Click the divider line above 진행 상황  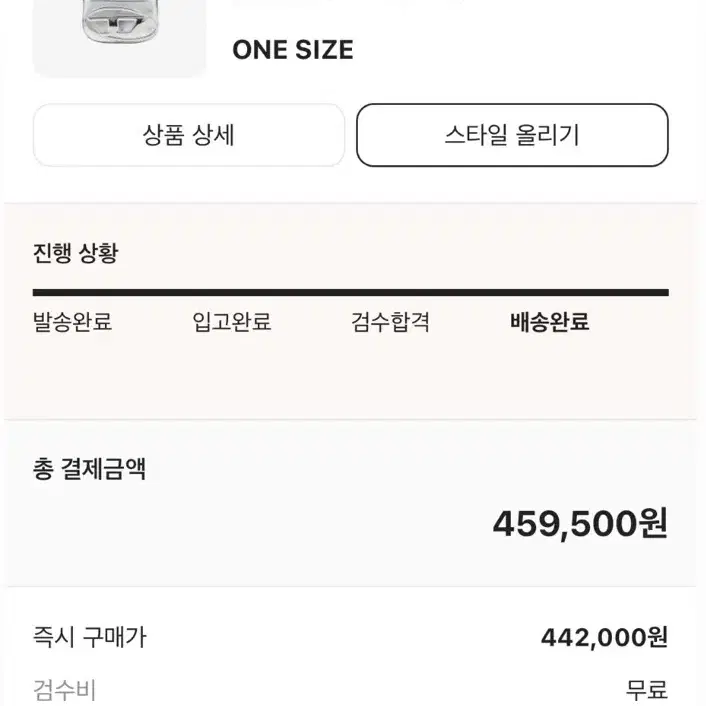[x=351, y=203]
